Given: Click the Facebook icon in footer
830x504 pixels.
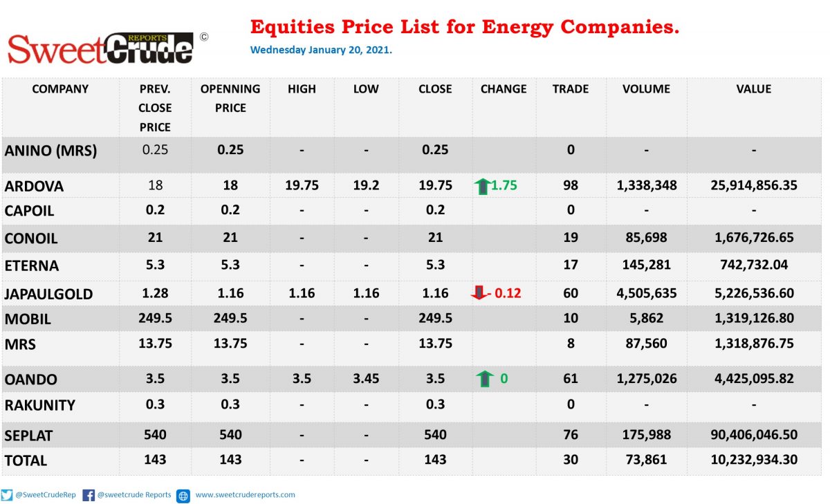Looking at the screenshot, I should (x=89, y=495).
